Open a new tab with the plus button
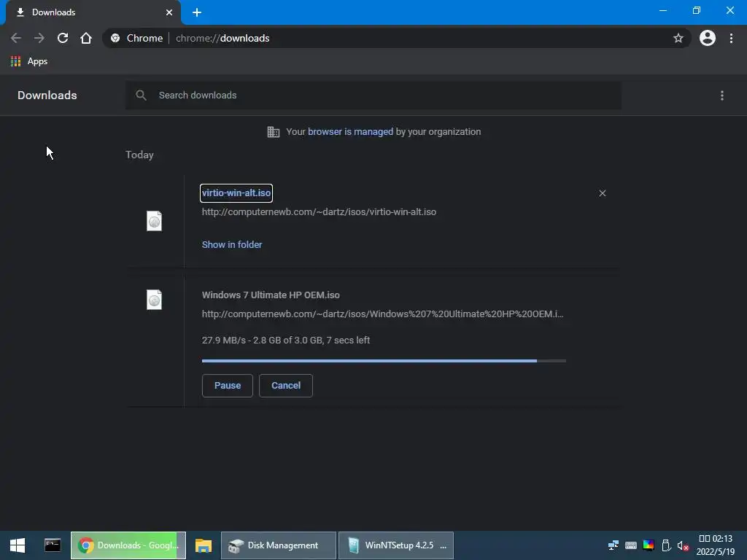Screen dimensions: 747x560 click(x=197, y=12)
